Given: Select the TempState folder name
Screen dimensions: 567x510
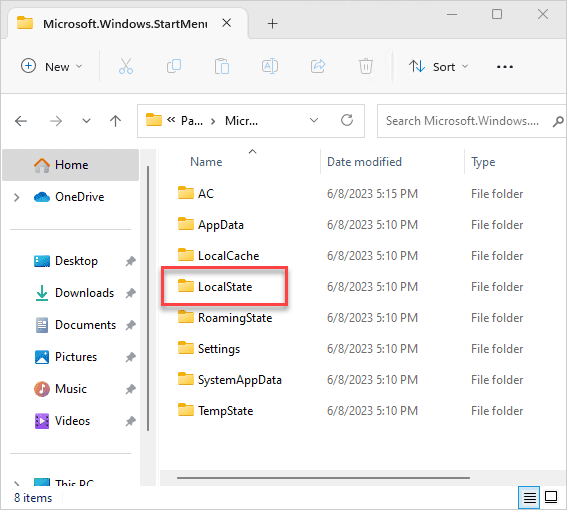Looking at the screenshot, I should 226,411.
